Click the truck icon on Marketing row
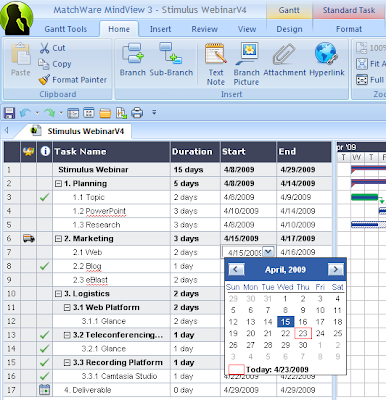This screenshot has height=400, width=386. (29, 238)
